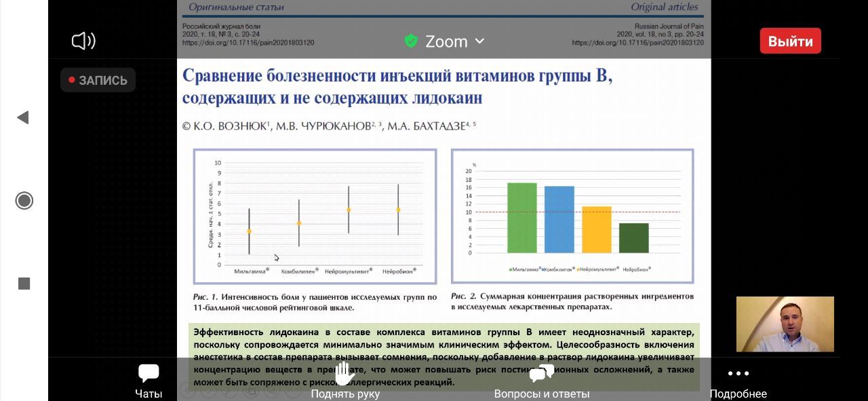Tap the Android recent apps square
Image resolution: width=868 pixels, height=401 pixels.
click(24, 284)
